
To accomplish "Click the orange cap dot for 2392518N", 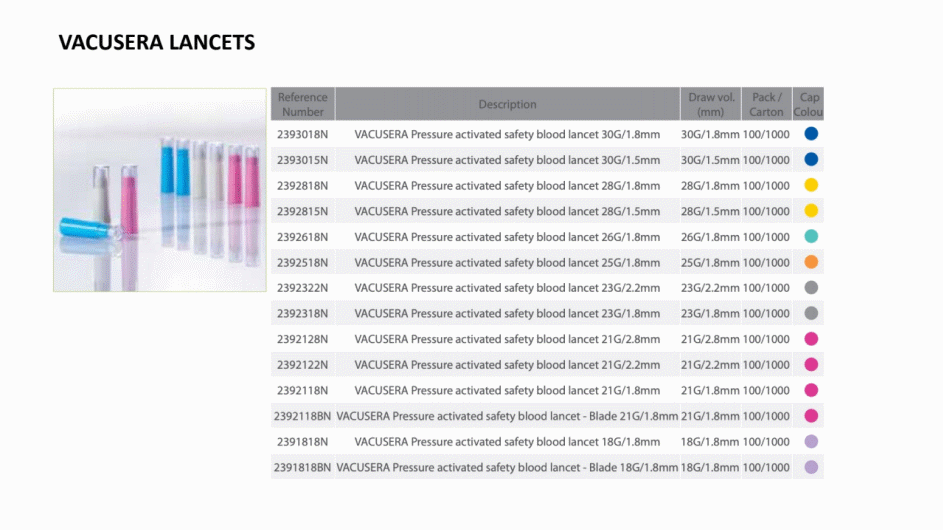I will pyautogui.click(x=811, y=262).
